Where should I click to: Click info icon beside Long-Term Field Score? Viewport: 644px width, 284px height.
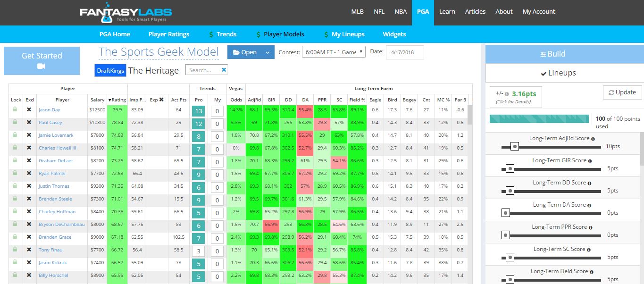[593, 271]
